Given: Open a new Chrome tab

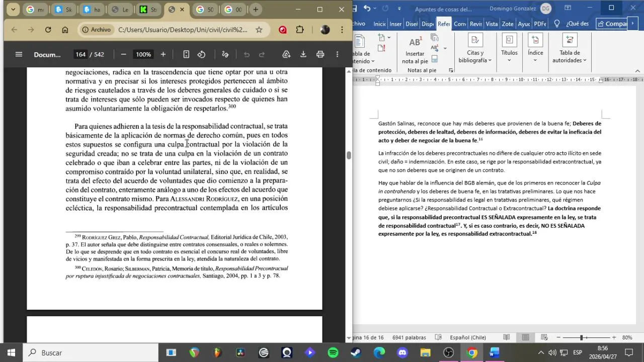Looking at the screenshot, I should [x=256, y=10].
